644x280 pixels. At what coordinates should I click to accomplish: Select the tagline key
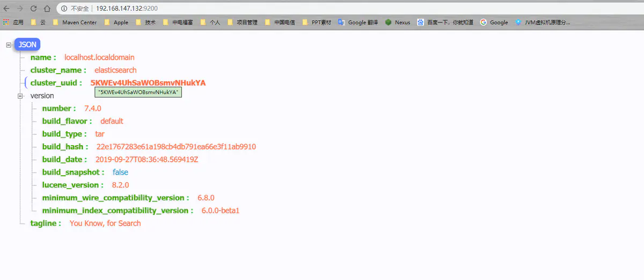click(x=46, y=224)
